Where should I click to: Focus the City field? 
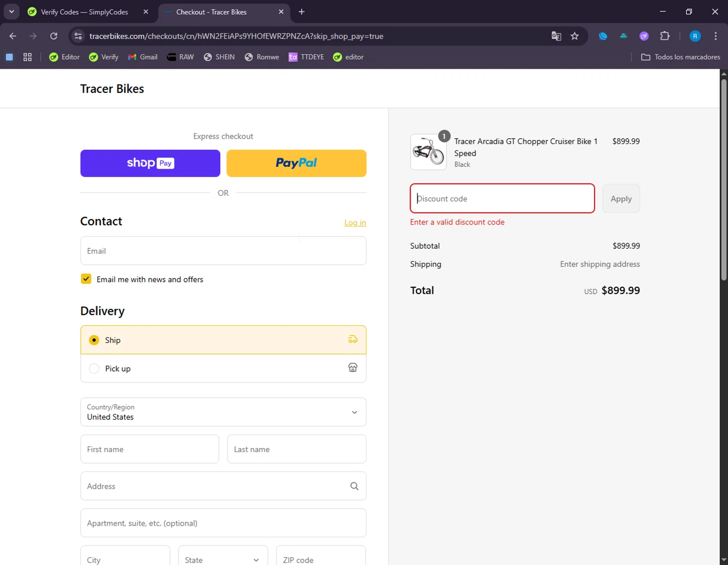(125, 555)
